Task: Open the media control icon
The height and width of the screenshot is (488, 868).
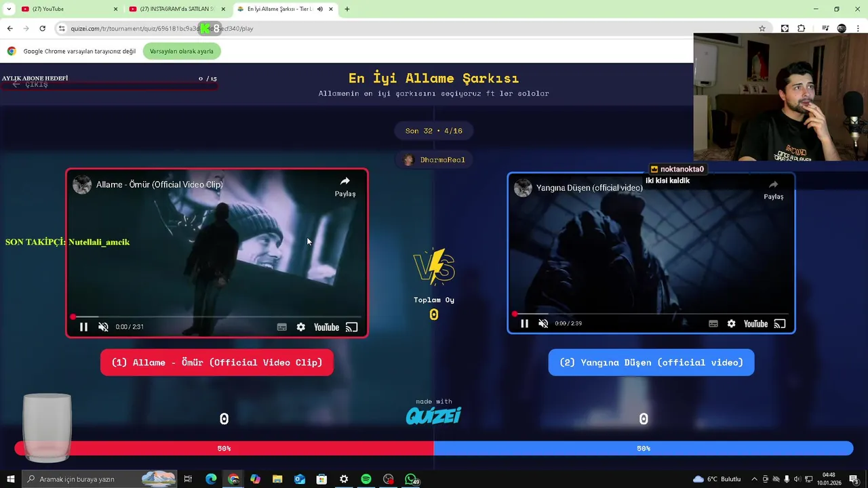Action: [825, 28]
